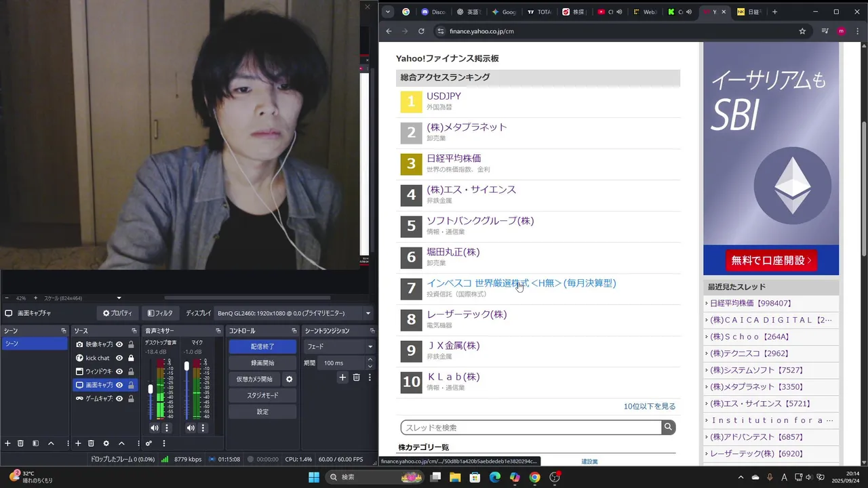Start virtual camera with 仮想カメラ開始
This screenshot has width=868, height=488.
tap(254, 379)
